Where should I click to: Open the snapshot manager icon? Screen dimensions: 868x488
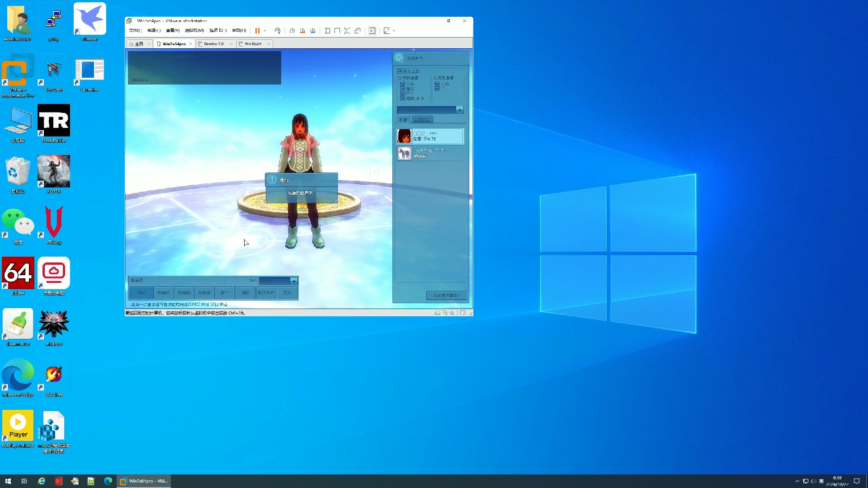pos(313,31)
